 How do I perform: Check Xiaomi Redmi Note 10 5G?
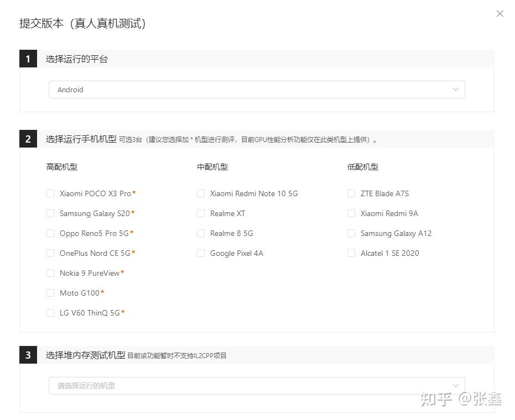point(201,193)
